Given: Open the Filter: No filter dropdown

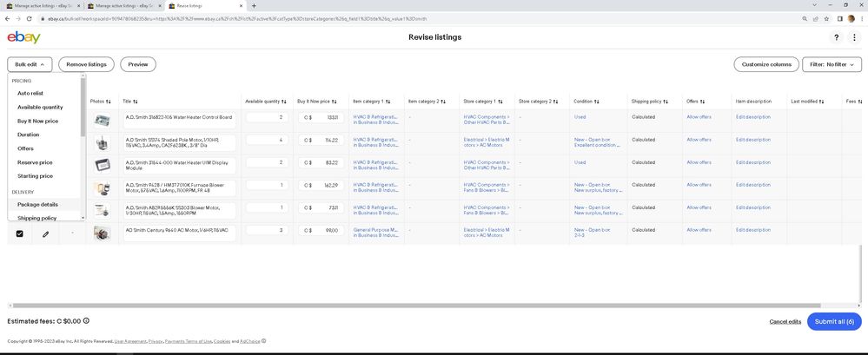Looking at the screenshot, I should point(831,64).
